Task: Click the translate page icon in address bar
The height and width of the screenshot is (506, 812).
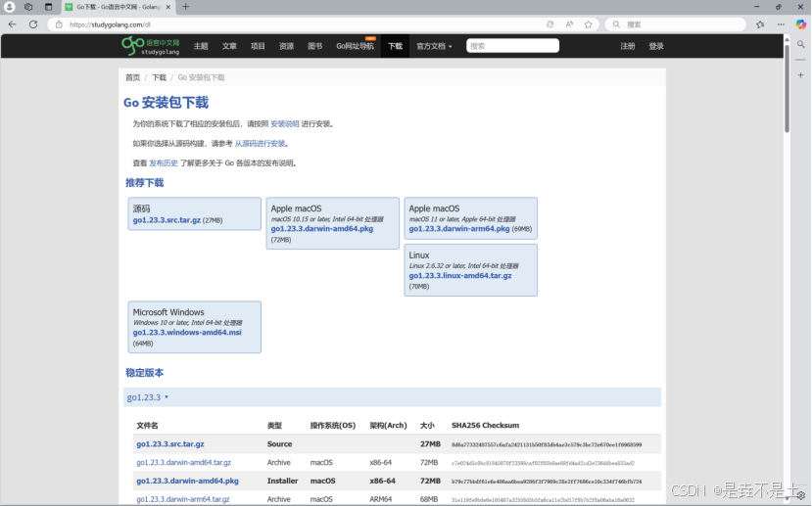Action: 549,24
